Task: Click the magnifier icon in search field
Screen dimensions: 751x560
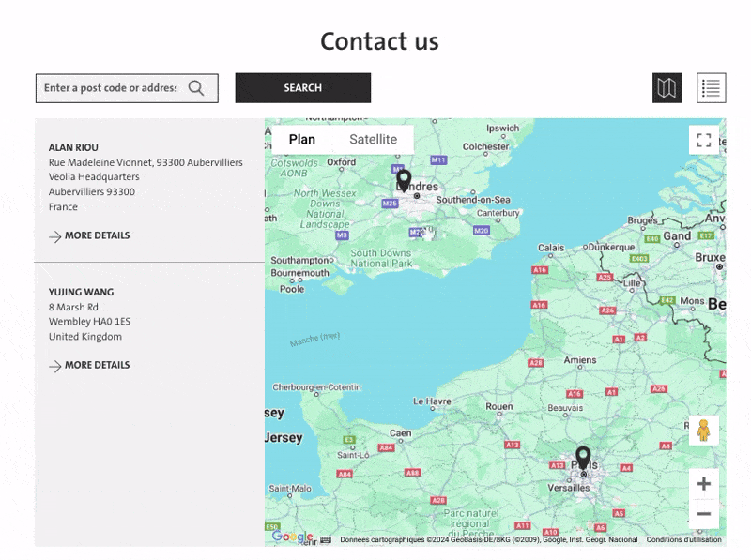Action: click(196, 87)
